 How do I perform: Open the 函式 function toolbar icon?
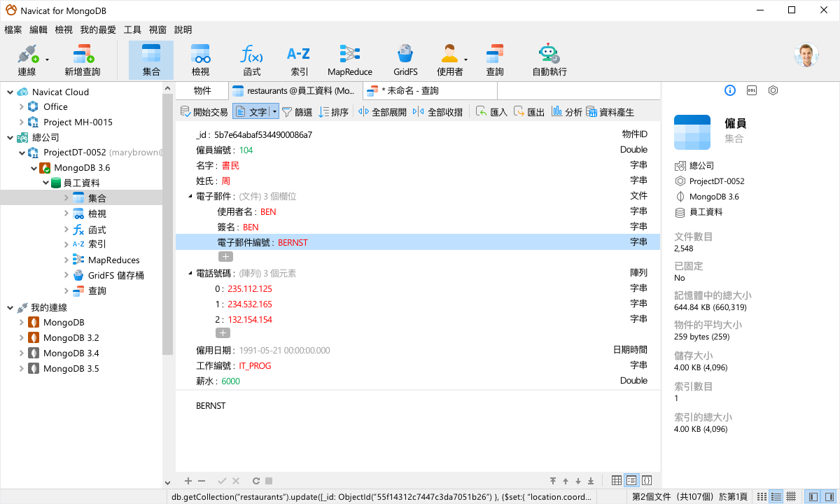coord(252,60)
